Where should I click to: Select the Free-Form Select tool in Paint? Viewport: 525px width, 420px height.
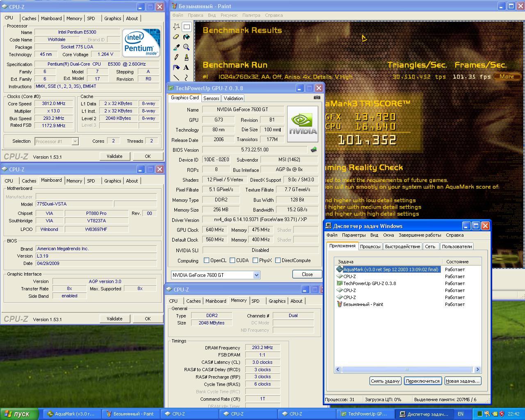[x=176, y=27]
